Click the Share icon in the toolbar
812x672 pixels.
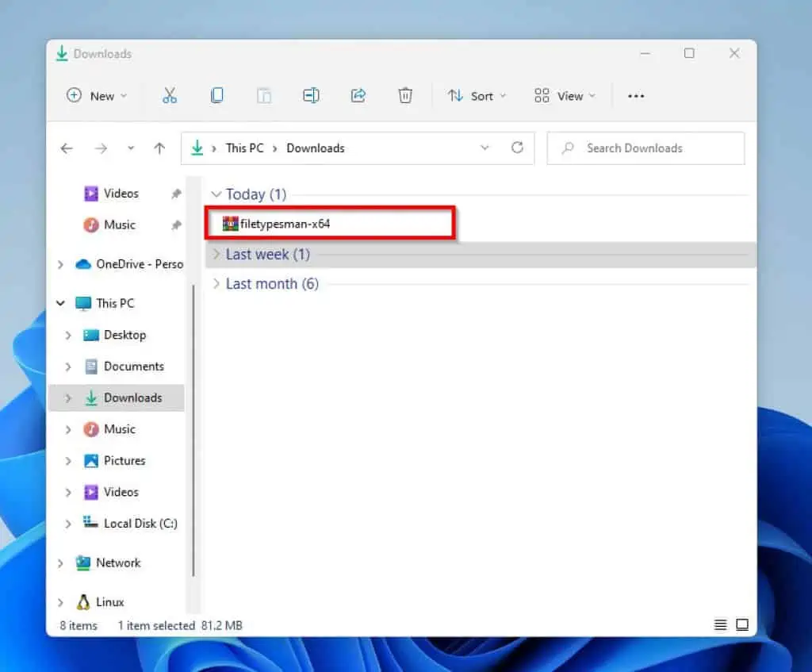pyautogui.click(x=358, y=95)
